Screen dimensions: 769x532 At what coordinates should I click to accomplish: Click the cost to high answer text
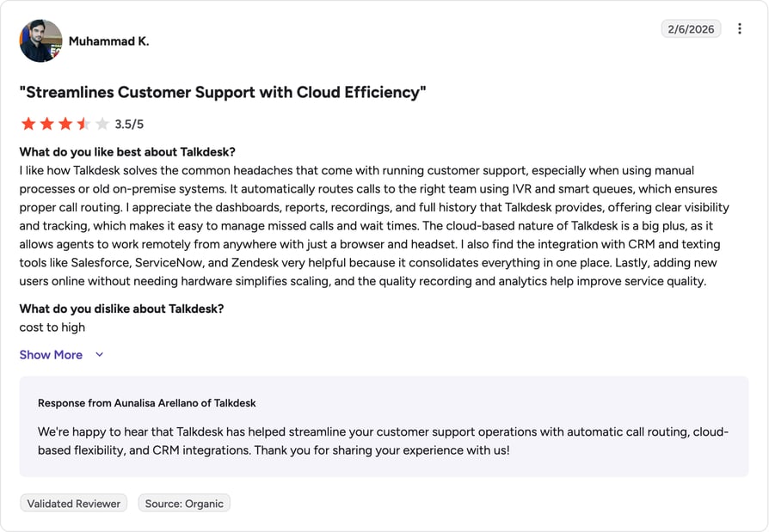(52, 327)
